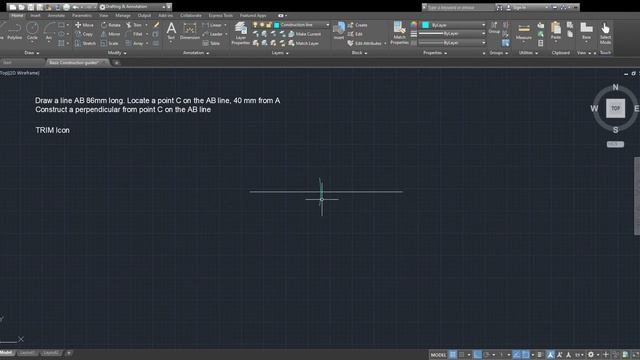The height and width of the screenshot is (360, 640).
Task: Click Match Layer button
Action: point(303,43)
